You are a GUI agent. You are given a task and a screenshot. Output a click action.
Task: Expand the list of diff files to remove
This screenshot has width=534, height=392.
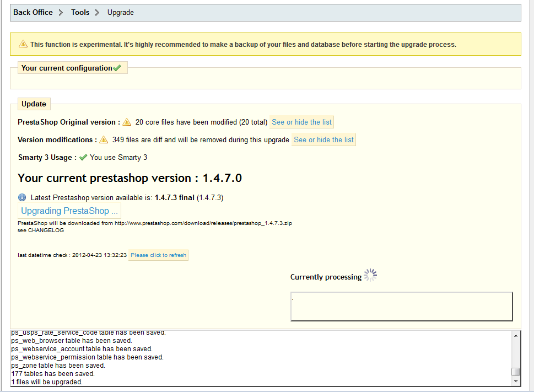click(324, 139)
